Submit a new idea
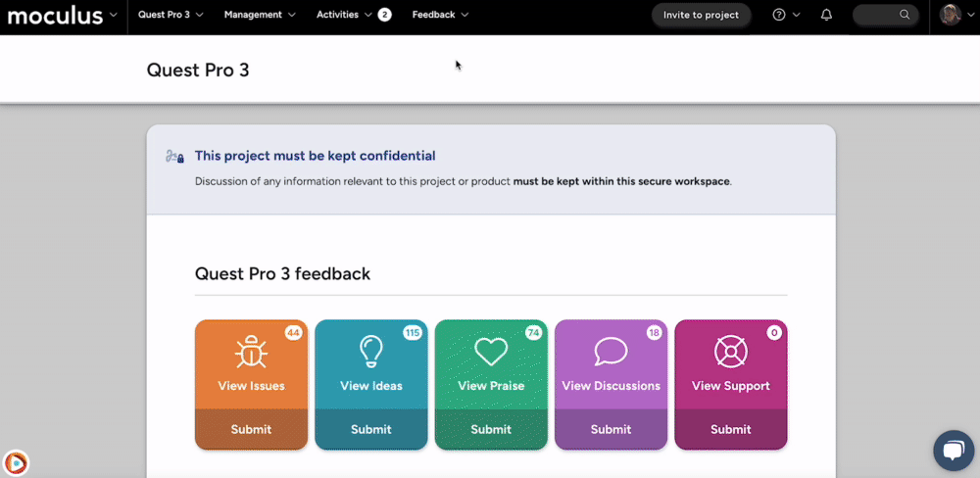Viewport: 980px width, 478px height. (x=370, y=429)
